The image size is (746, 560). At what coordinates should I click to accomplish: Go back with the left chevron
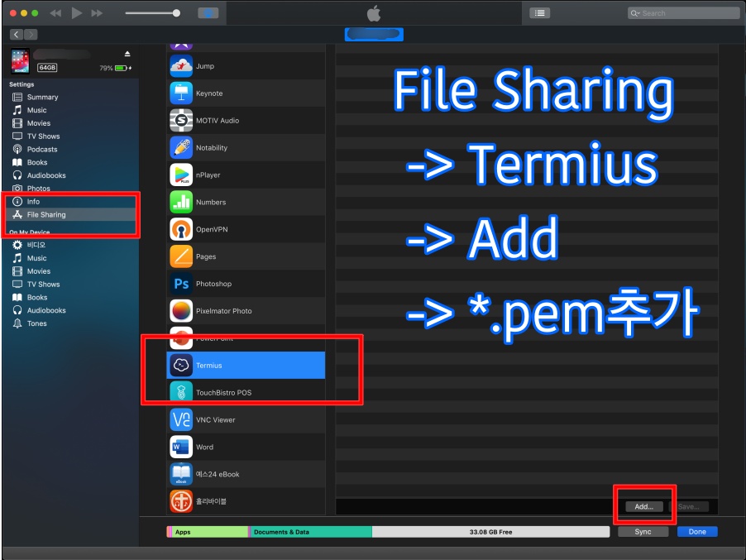(17, 34)
